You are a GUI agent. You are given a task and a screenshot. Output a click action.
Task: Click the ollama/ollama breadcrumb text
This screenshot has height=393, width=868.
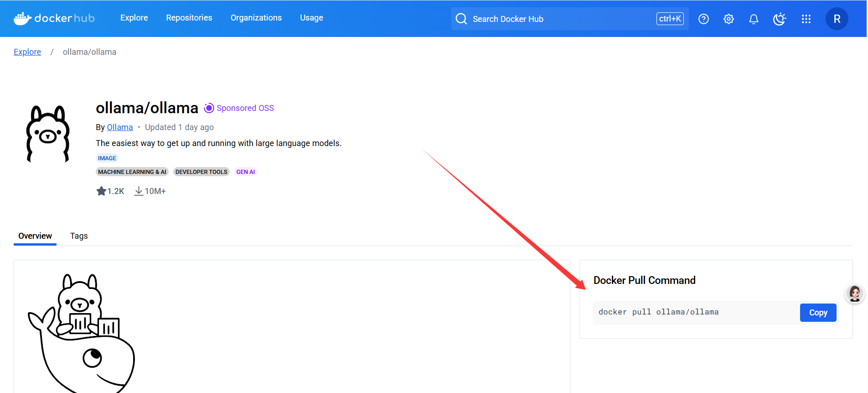(89, 52)
